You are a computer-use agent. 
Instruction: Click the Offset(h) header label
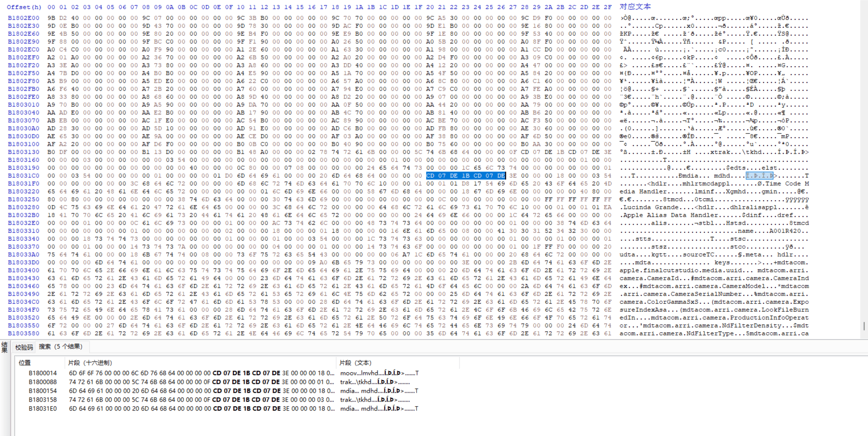24,7
